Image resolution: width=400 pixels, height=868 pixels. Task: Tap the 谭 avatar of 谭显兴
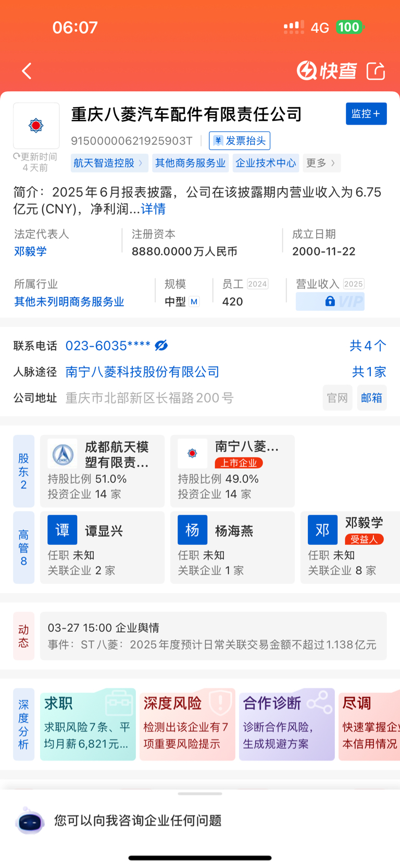[63, 530]
